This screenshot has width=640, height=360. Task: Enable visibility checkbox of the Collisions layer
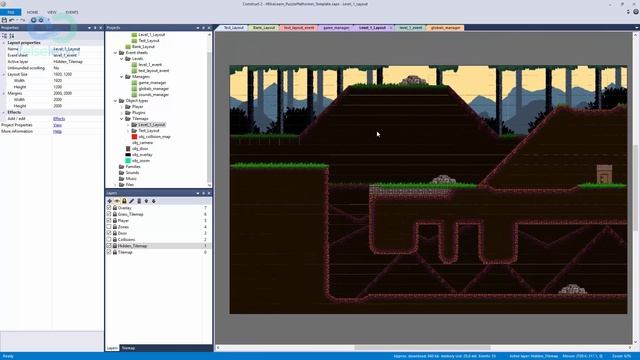pyautogui.click(x=109, y=240)
